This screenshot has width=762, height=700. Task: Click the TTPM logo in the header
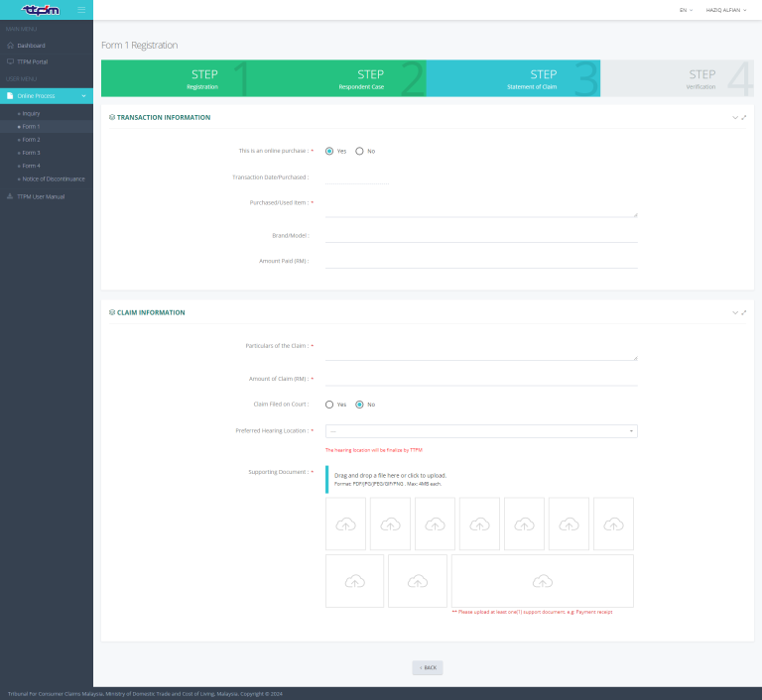point(41,10)
